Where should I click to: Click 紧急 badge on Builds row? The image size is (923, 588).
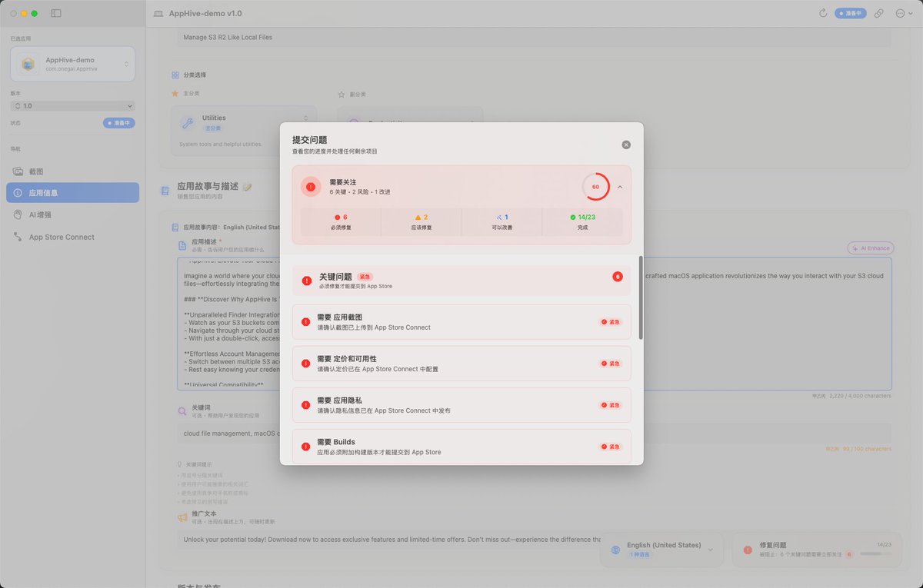click(x=611, y=447)
